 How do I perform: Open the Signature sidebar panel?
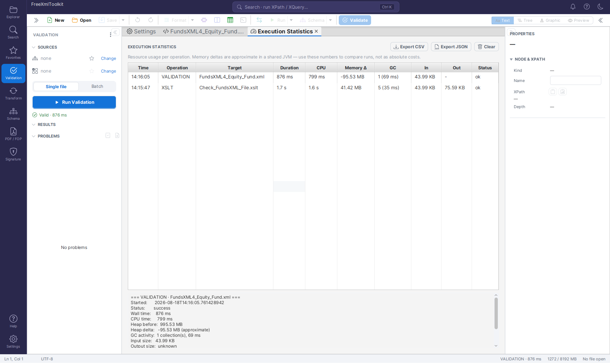click(x=13, y=155)
